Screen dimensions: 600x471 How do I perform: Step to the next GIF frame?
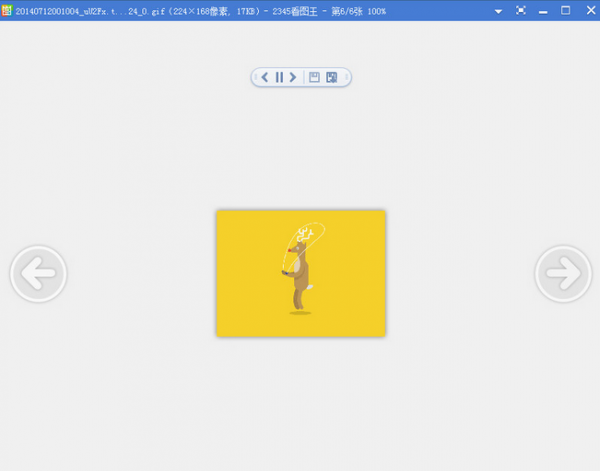point(293,77)
